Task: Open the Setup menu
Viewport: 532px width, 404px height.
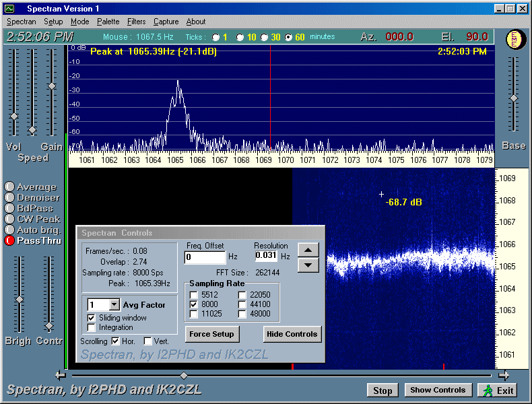Action: pos(53,22)
